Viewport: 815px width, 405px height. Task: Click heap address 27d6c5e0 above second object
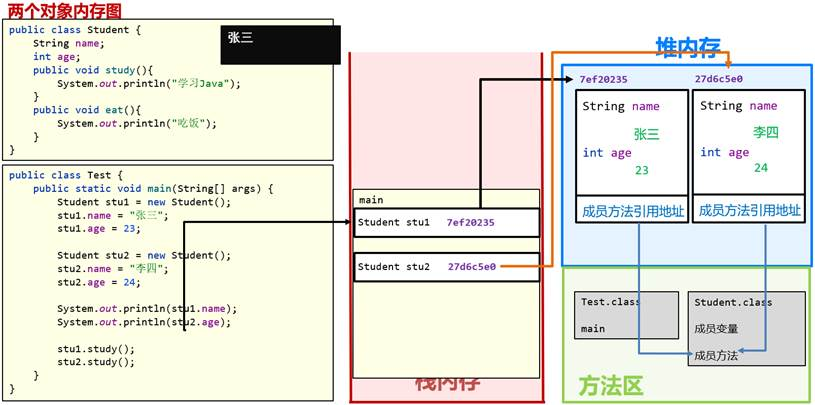coord(719,80)
